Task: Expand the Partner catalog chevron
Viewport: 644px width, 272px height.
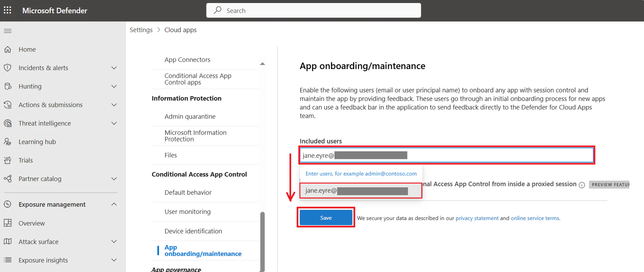Action: [x=114, y=179]
